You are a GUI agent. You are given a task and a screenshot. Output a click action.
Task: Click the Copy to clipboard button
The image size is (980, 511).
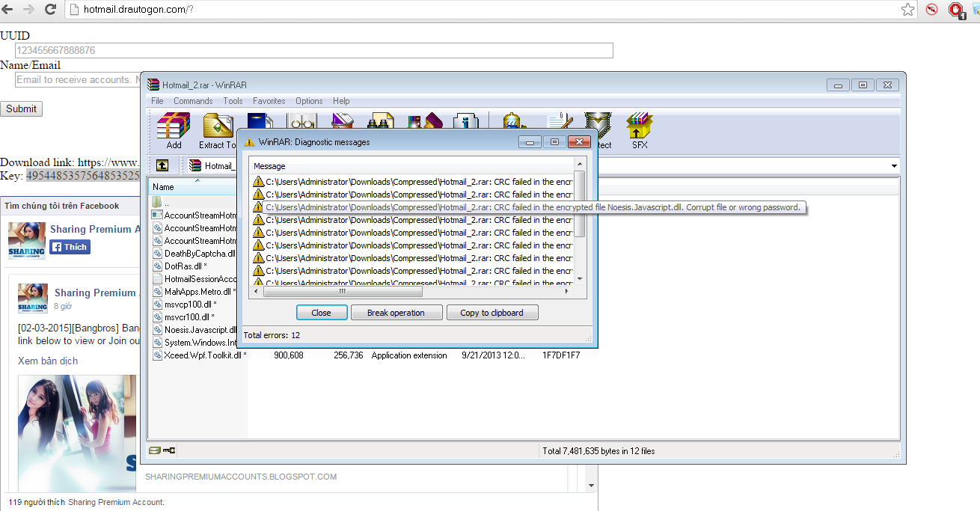492,313
